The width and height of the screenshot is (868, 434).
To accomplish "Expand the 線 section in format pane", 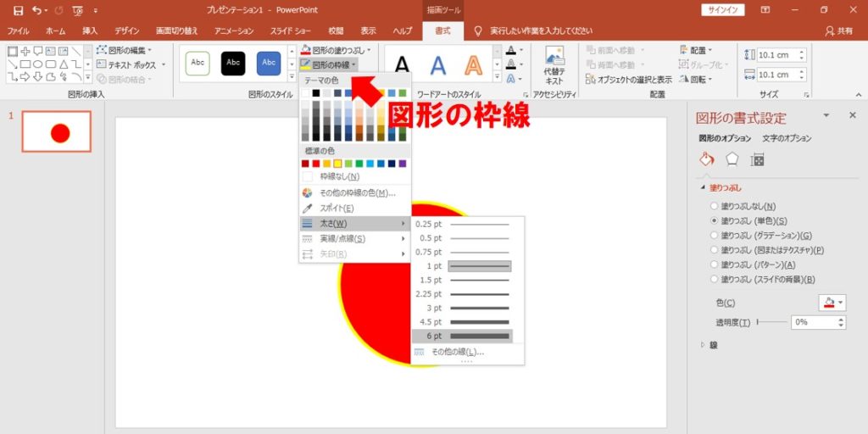I will (702, 345).
